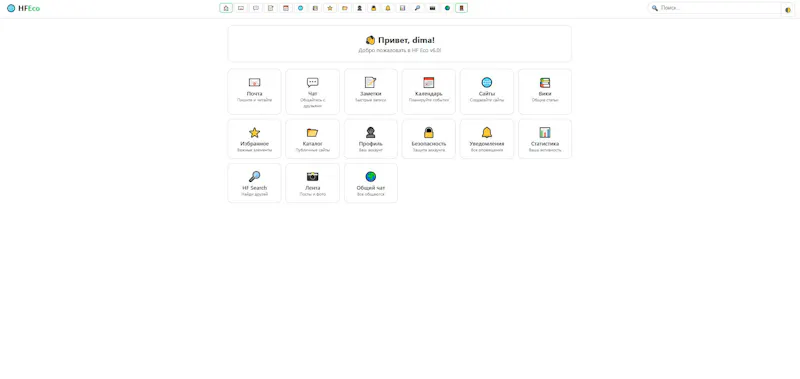Viewport: 800px width, 379px height.
Task: Open the Почта card
Action: pos(254,92)
